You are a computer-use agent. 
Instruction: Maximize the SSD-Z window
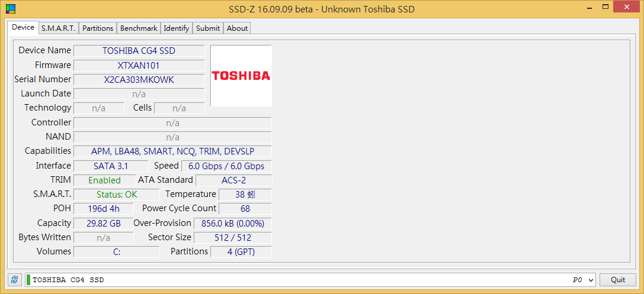604,7
